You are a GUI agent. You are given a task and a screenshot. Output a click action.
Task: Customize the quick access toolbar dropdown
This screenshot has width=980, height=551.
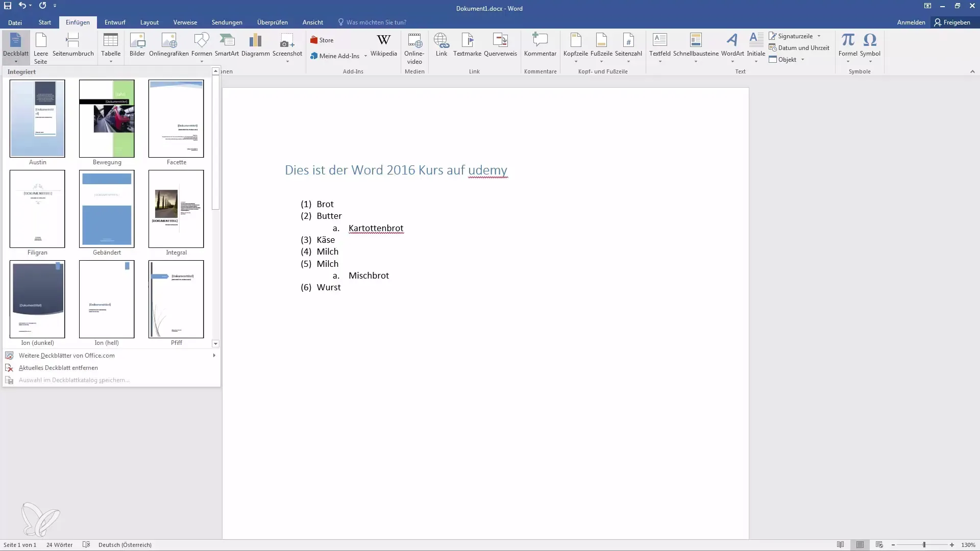pos(55,6)
